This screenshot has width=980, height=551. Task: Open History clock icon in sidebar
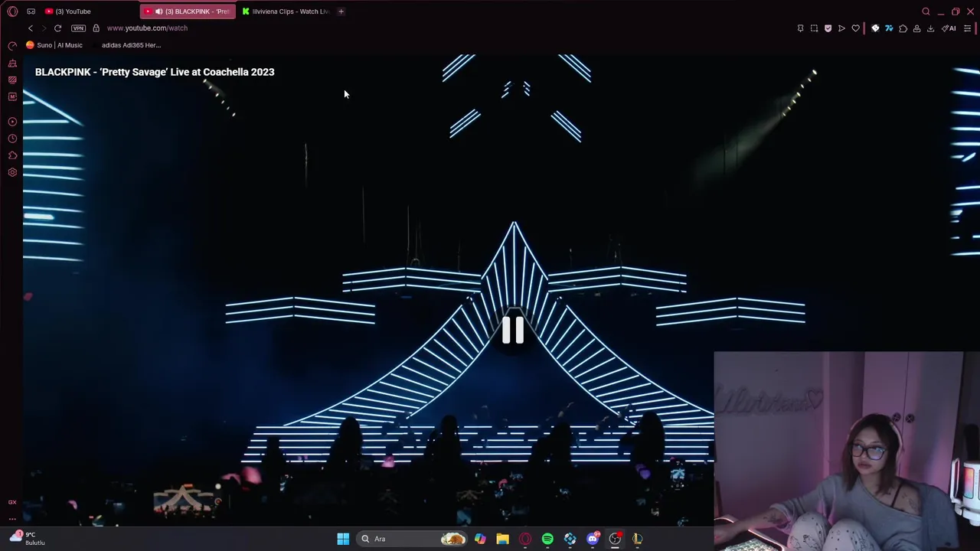(x=12, y=139)
